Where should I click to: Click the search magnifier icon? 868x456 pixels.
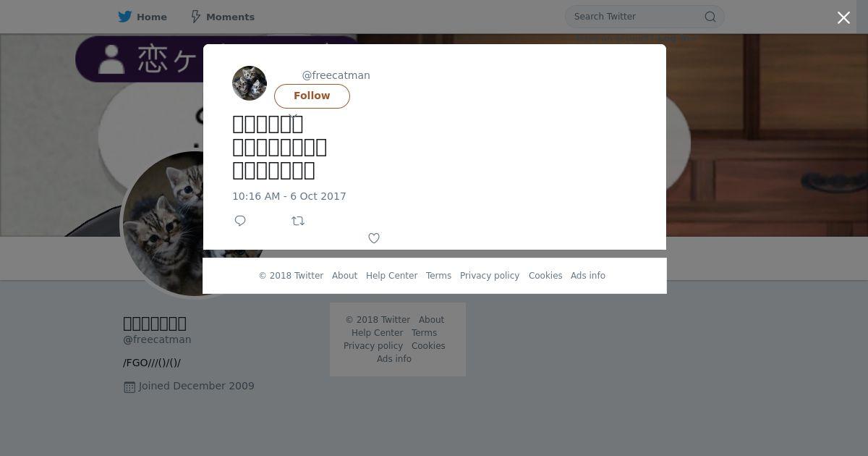(x=710, y=17)
